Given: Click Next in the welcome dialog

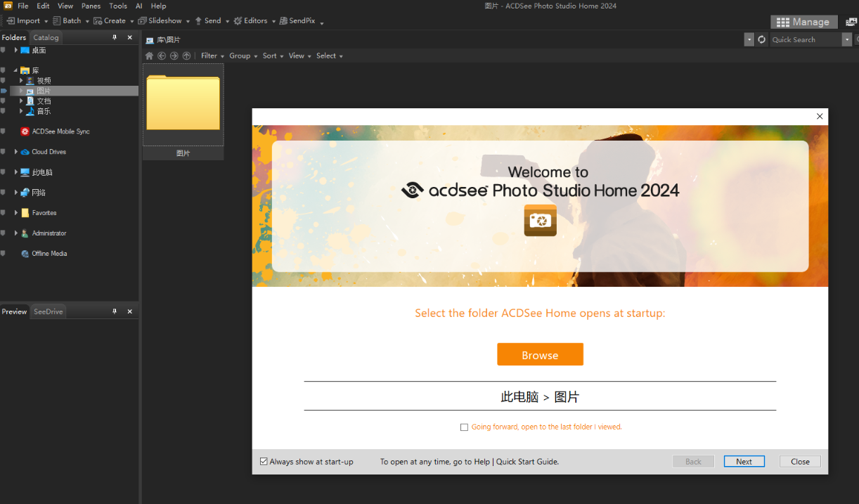Looking at the screenshot, I should [744, 462].
